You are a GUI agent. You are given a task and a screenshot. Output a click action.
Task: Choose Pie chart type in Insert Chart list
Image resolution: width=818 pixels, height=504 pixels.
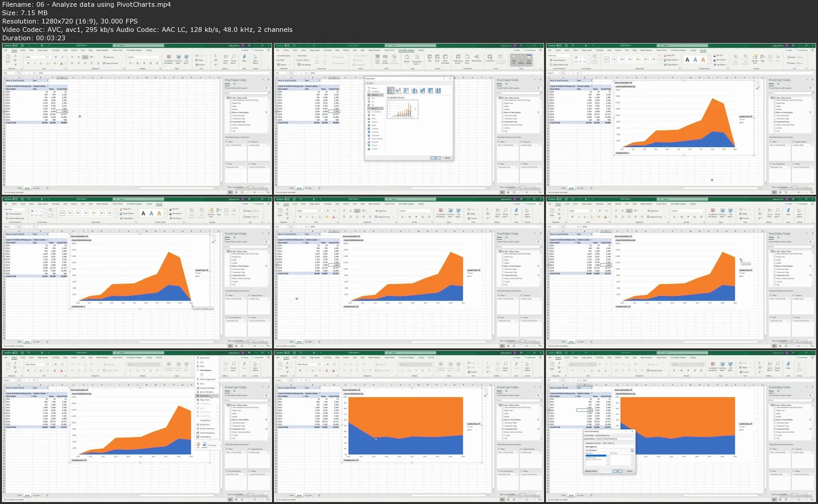pyautogui.click(x=373, y=102)
